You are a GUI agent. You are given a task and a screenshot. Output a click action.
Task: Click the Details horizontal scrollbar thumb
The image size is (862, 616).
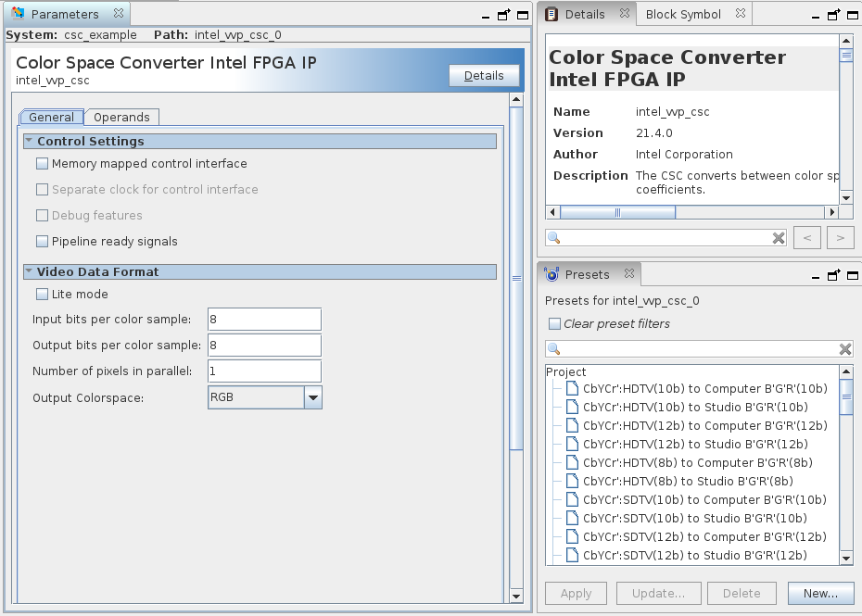pyautogui.click(x=617, y=212)
